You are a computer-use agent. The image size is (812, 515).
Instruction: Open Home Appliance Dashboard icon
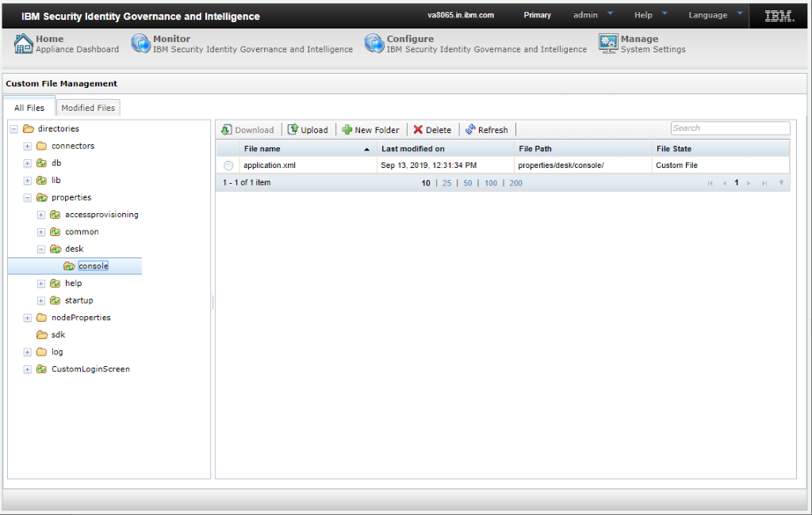pyautogui.click(x=23, y=44)
